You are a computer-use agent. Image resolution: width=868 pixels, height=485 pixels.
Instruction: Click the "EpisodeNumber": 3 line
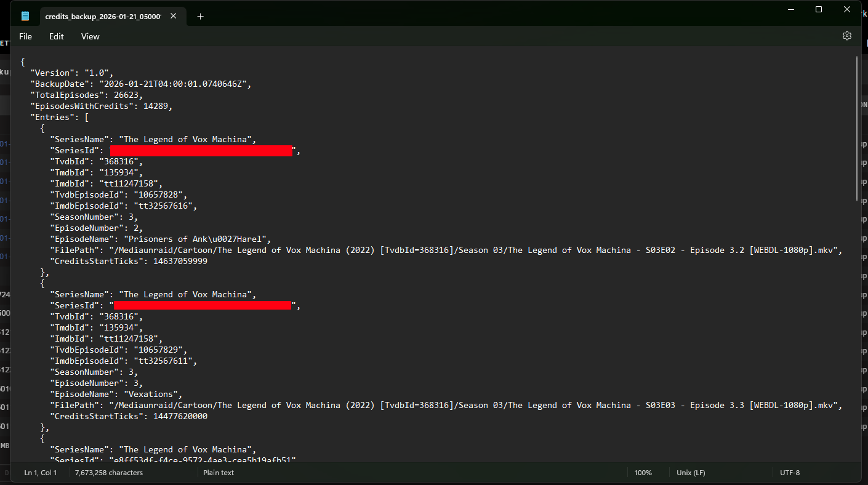tap(96, 383)
